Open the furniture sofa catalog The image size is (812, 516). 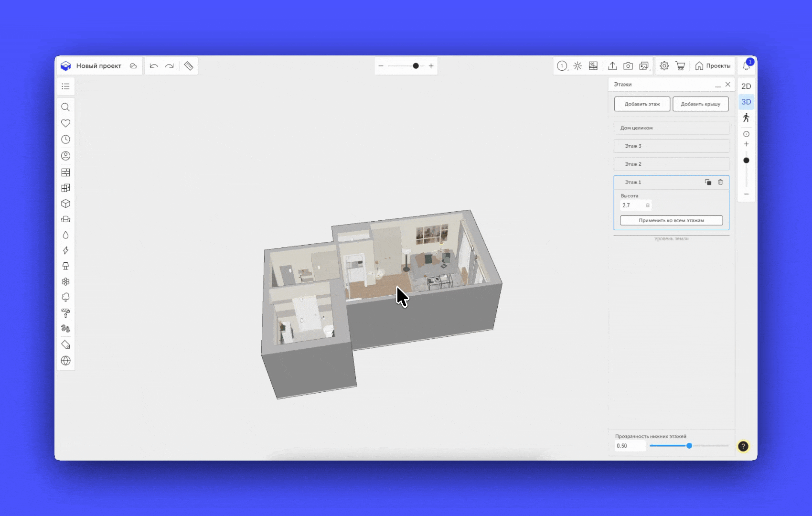66,219
